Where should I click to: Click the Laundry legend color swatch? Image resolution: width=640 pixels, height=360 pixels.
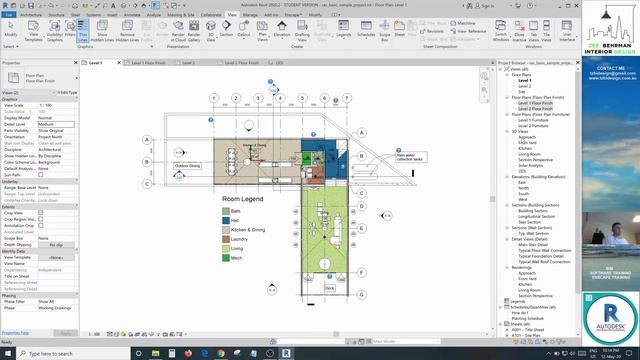226,239
